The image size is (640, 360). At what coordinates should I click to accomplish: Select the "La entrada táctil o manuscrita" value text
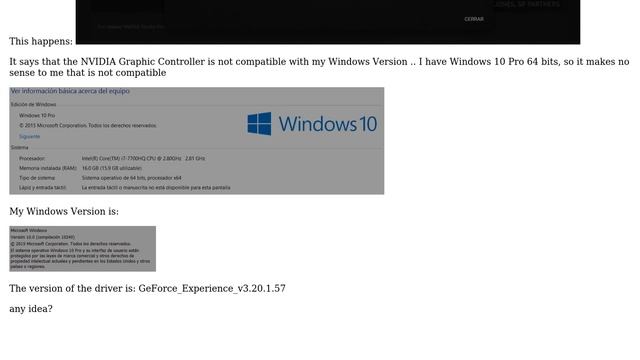coord(156,188)
